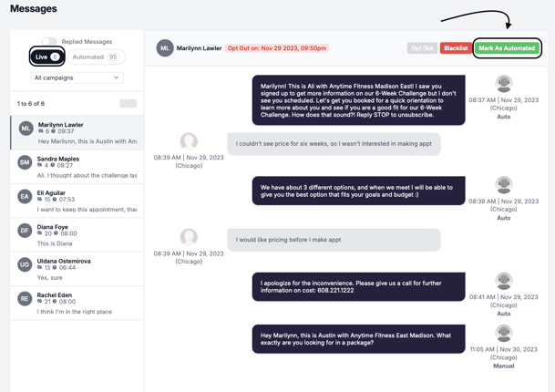Image resolution: width=555 pixels, height=392 pixels.
Task: Open the EA avatar for Eli Aguilar
Action: (x=25, y=197)
